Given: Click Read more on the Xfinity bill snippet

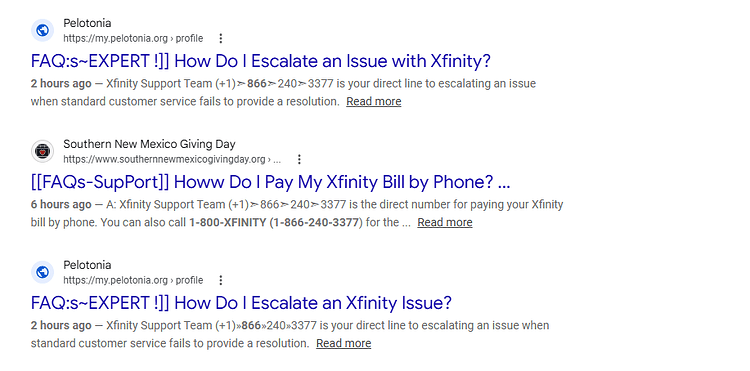Looking at the screenshot, I should [445, 222].
